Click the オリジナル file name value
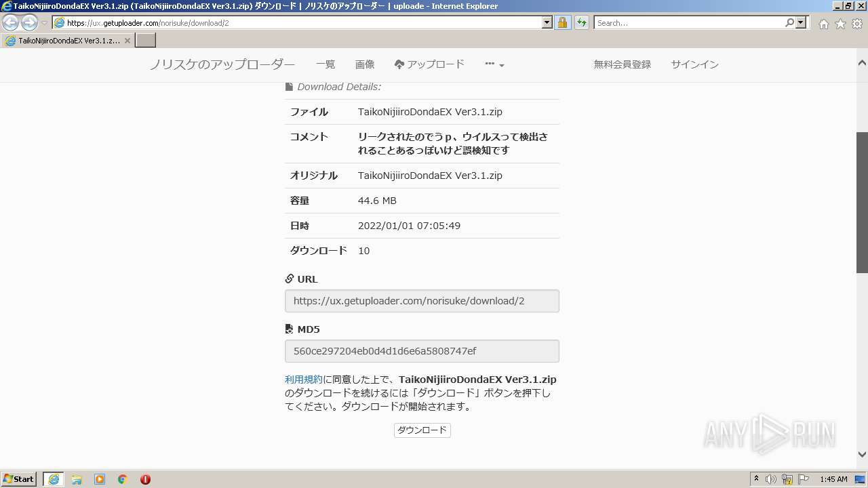 tap(430, 176)
